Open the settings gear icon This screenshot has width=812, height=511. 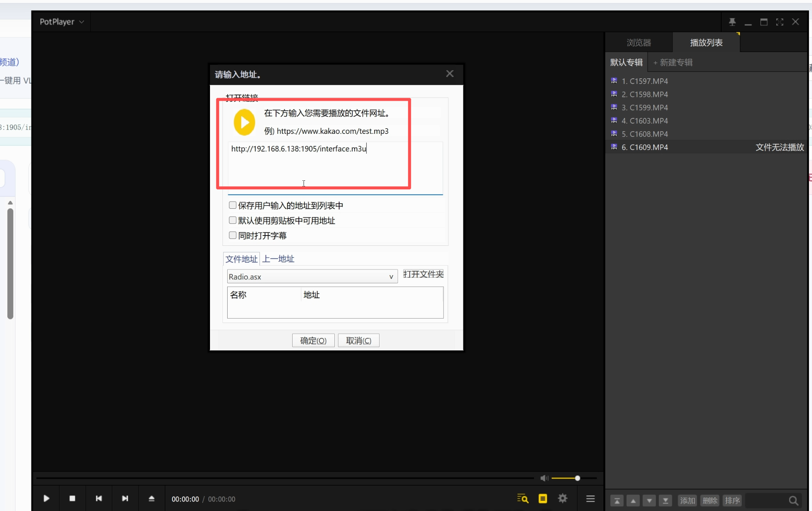point(562,499)
